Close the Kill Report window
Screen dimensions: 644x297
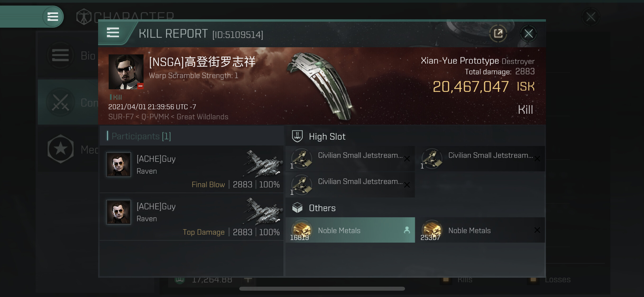(528, 34)
